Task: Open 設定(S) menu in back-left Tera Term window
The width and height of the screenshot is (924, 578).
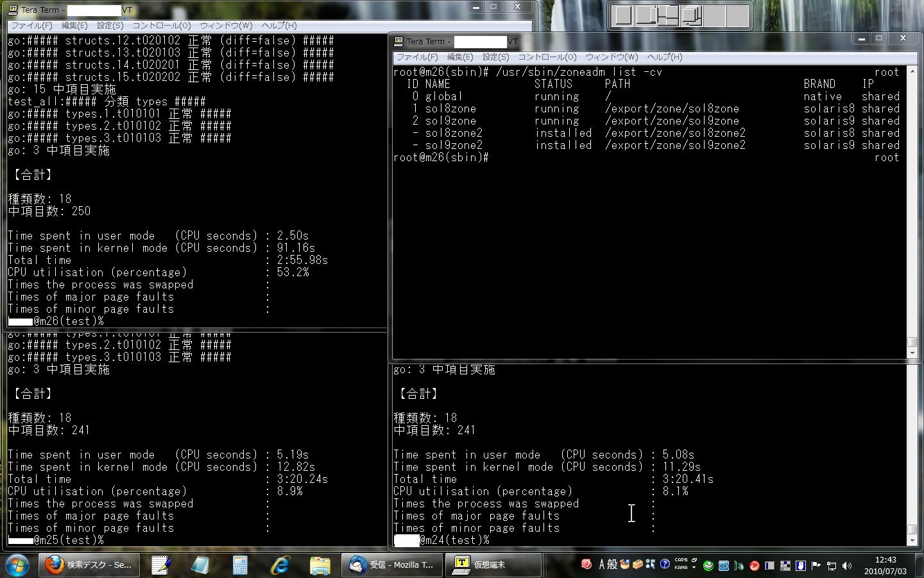Action: [110, 26]
